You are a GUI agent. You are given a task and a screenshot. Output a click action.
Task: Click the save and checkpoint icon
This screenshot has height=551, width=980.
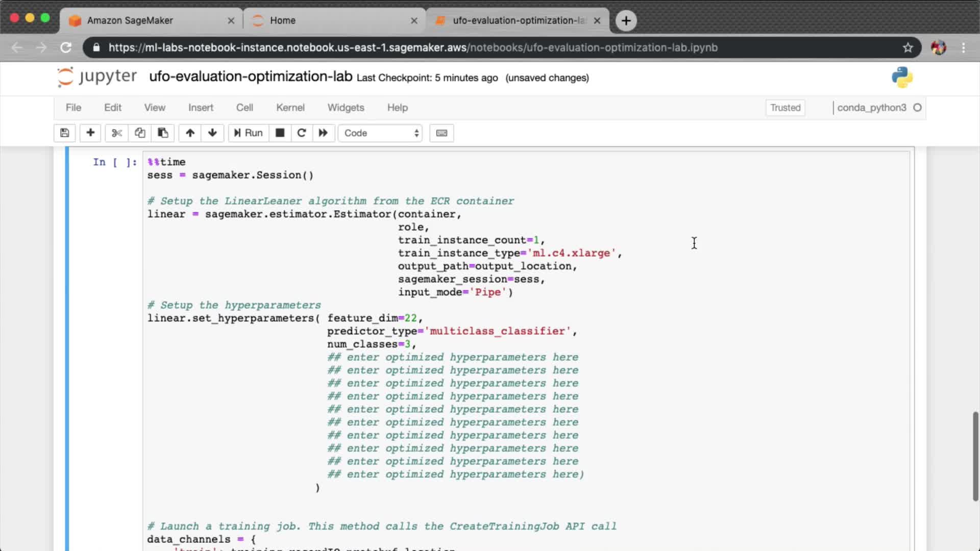point(64,133)
